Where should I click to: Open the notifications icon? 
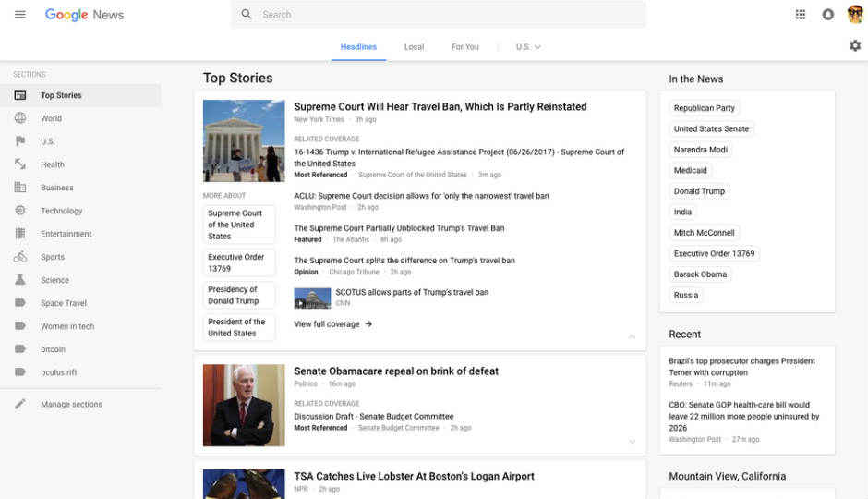click(x=827, y=15)
